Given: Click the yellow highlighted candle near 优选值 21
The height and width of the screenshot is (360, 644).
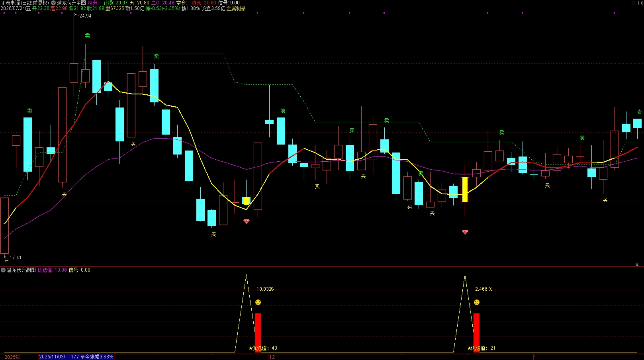Looking at the screenshot, I should (x=465, y=190).
